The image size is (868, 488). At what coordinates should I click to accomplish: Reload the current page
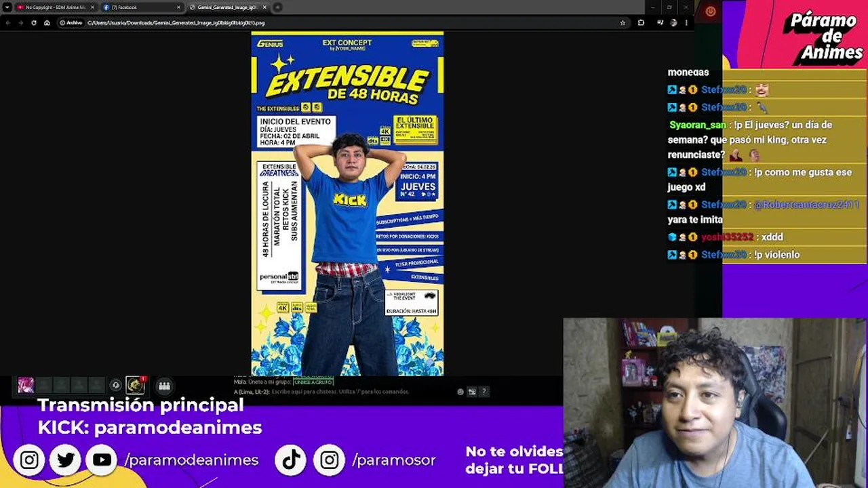click(34, 22)
